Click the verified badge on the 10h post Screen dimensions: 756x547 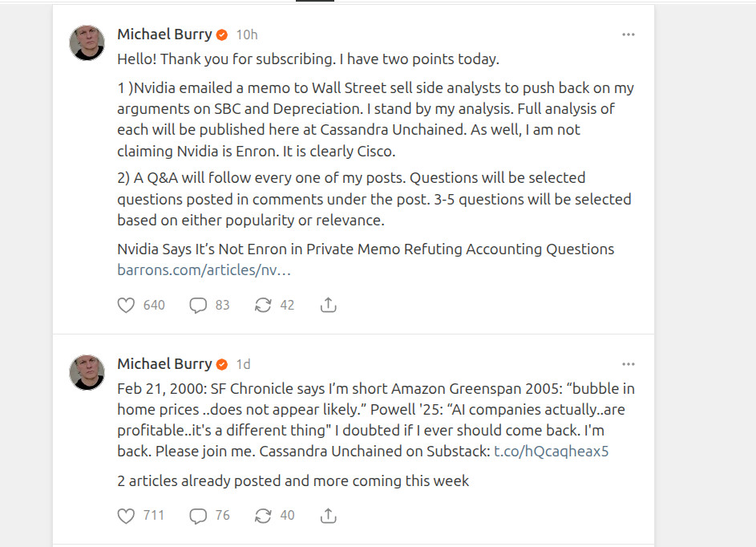tap(223, 34)
